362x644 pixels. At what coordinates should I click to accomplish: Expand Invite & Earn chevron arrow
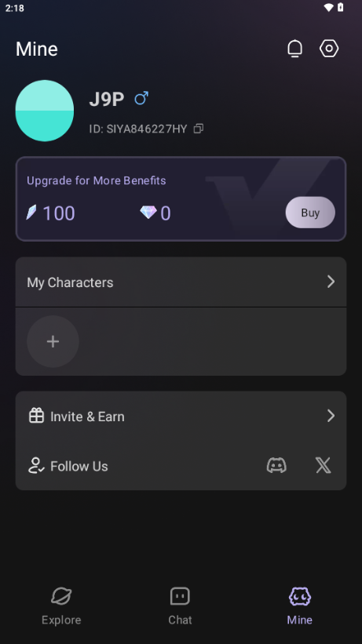tap(331, 416)
